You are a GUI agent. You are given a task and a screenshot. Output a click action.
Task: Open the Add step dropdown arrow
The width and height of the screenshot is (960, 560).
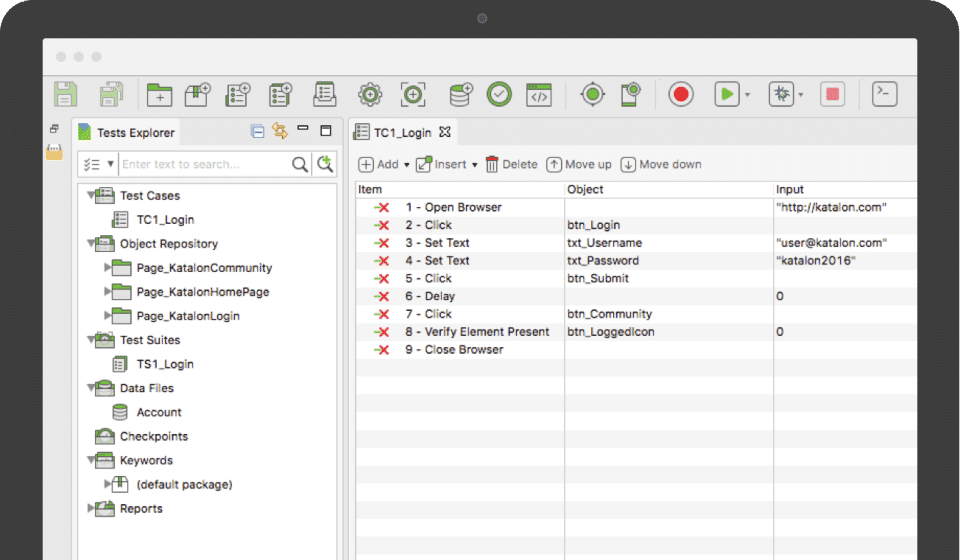point(406,165)
